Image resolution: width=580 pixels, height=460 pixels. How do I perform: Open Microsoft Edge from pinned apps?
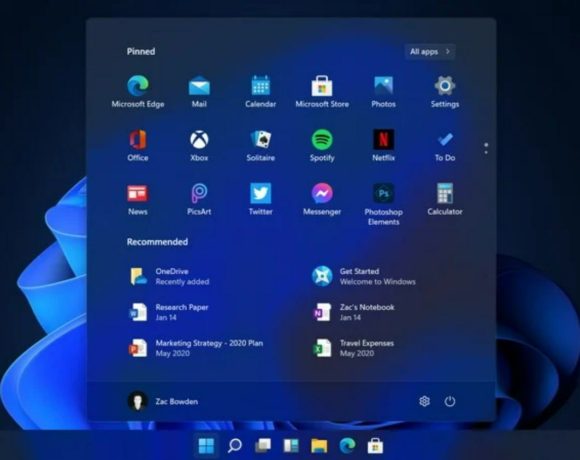pyautogui.click(x=138, y=91)
